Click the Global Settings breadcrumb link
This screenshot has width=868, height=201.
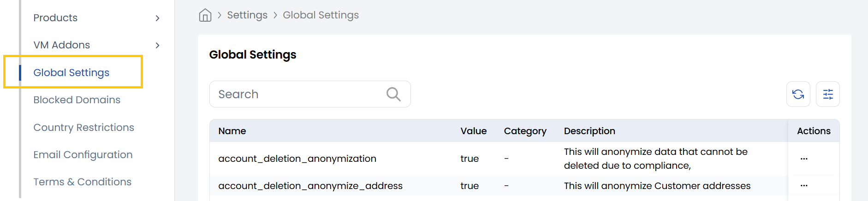[x=321, y=15]
